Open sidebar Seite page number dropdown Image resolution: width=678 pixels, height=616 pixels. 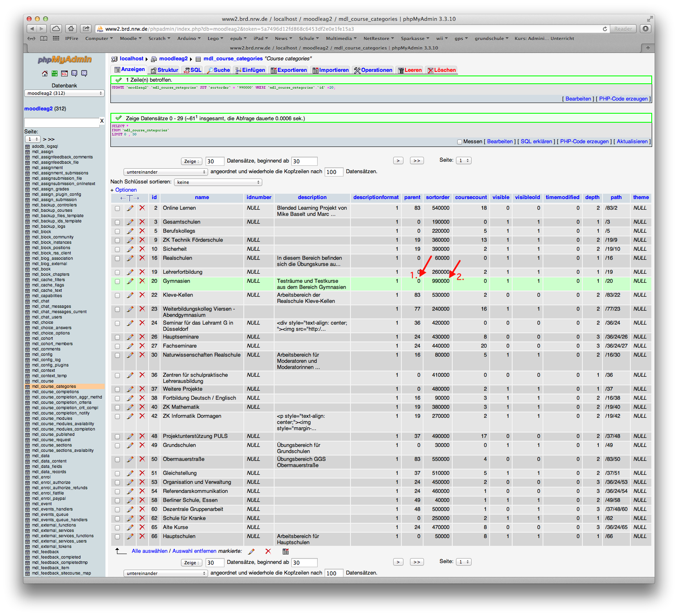pos(32,140)
